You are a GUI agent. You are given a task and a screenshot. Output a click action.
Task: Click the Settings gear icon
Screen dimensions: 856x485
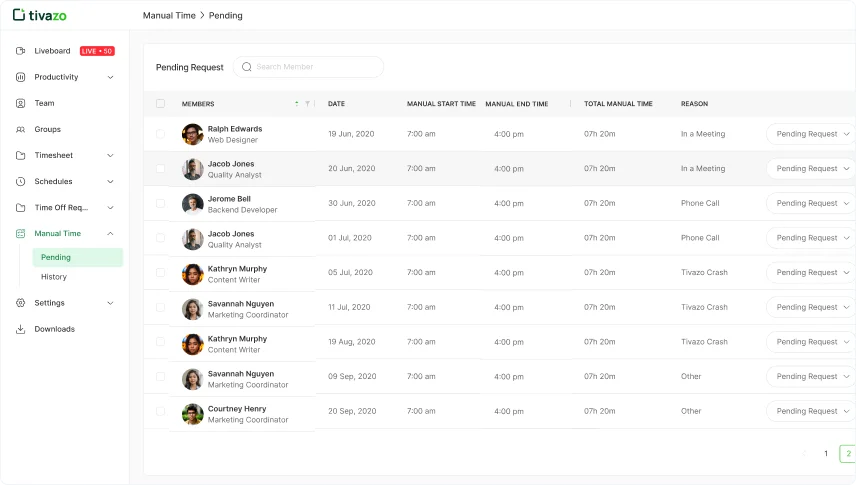(21, 303)
